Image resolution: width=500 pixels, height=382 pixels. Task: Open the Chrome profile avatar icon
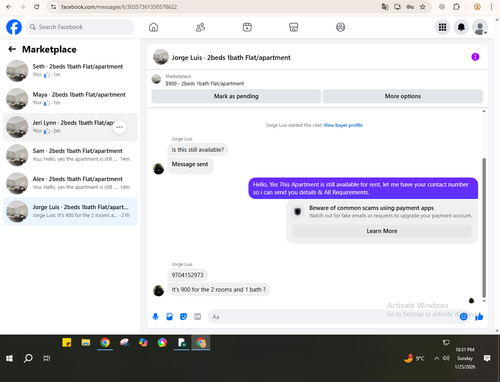[477, 7]
